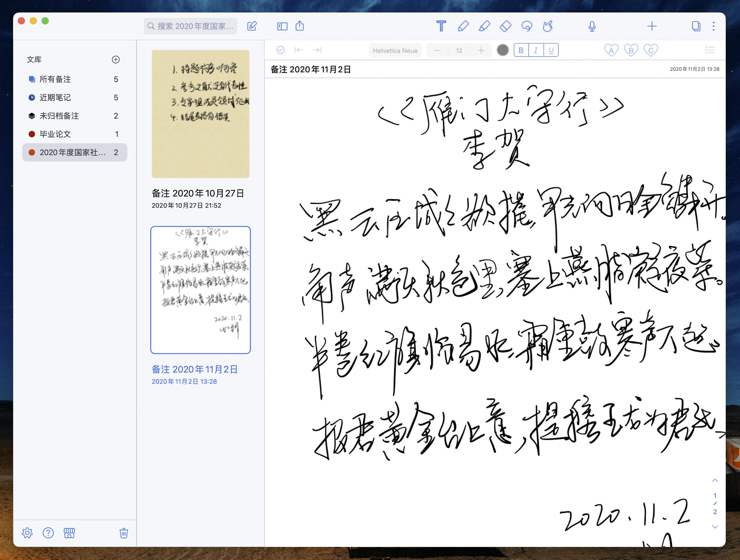Toggle italic text formatting
This screenshot has height=560, width=740.
(536, 50)
